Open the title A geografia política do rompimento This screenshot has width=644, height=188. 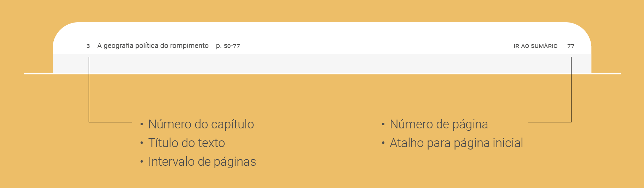coord(153,46)
